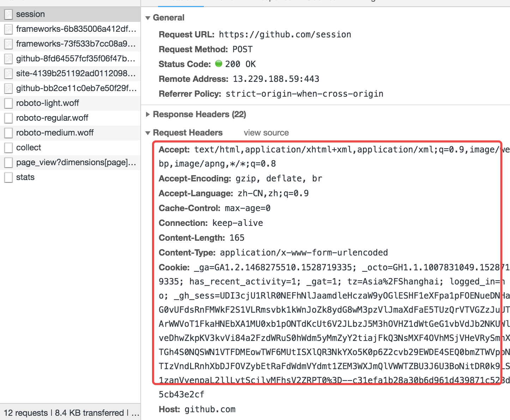Select the icon next to github-8fd64557fcf35f06f47b
This screenshot has width=510, height=420.
coord(8,59)
